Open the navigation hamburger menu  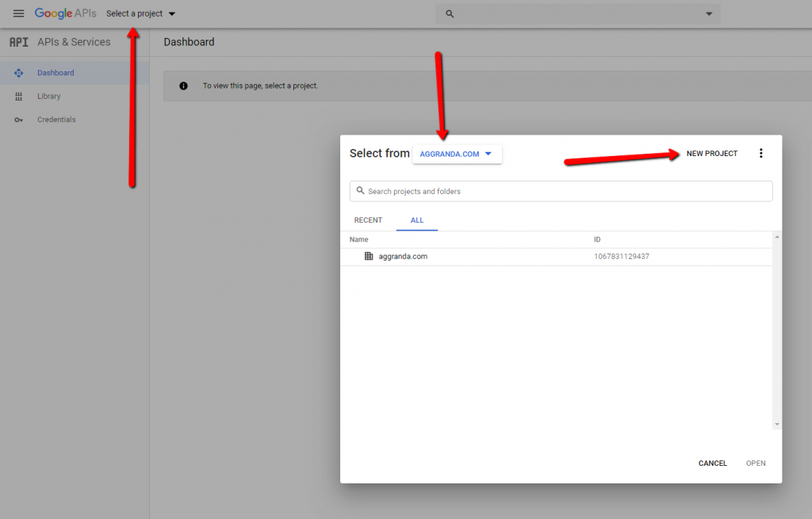coord(18,13)
